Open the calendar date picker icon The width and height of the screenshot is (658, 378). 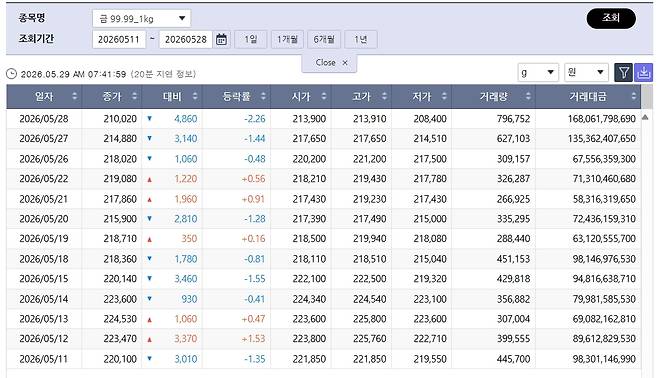click(x=221, y=39)
